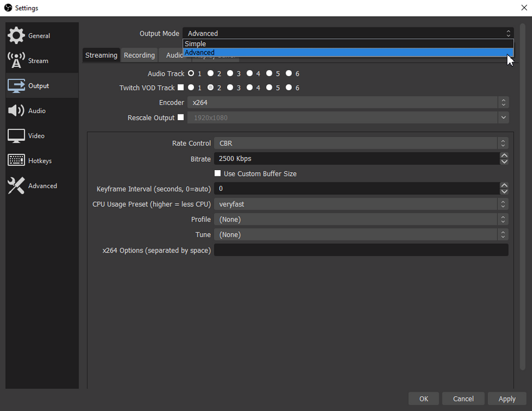Click the Cancel button
Image resolution: width=532 pixels, height=411 pixels.
463,399
